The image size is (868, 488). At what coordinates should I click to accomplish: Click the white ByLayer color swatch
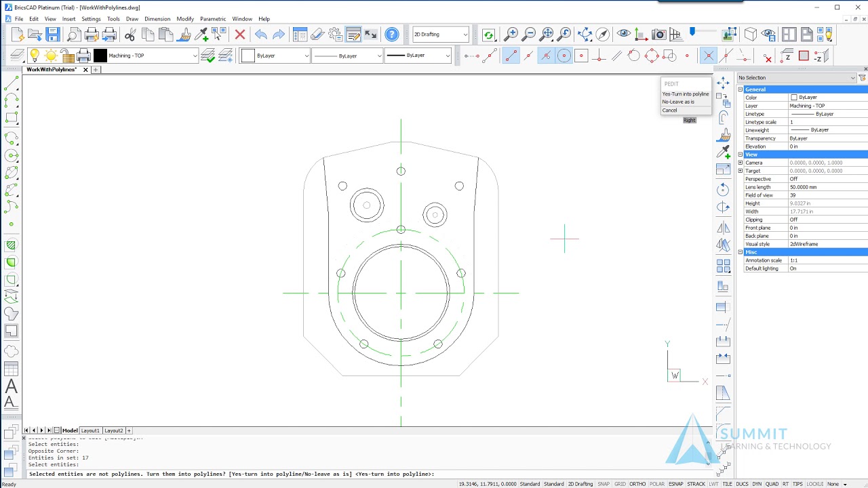click(x=248, y=56)
